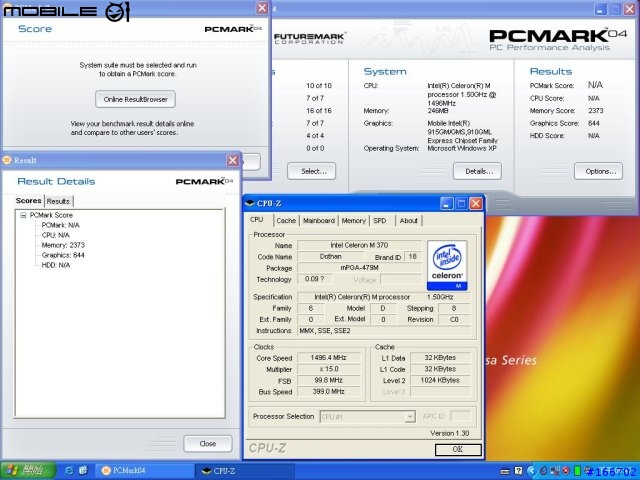The width and height of the screenshot is (640, 480).
Task: Click the Bus Speed value 399.0 MHz
Action: pos(329,391)
